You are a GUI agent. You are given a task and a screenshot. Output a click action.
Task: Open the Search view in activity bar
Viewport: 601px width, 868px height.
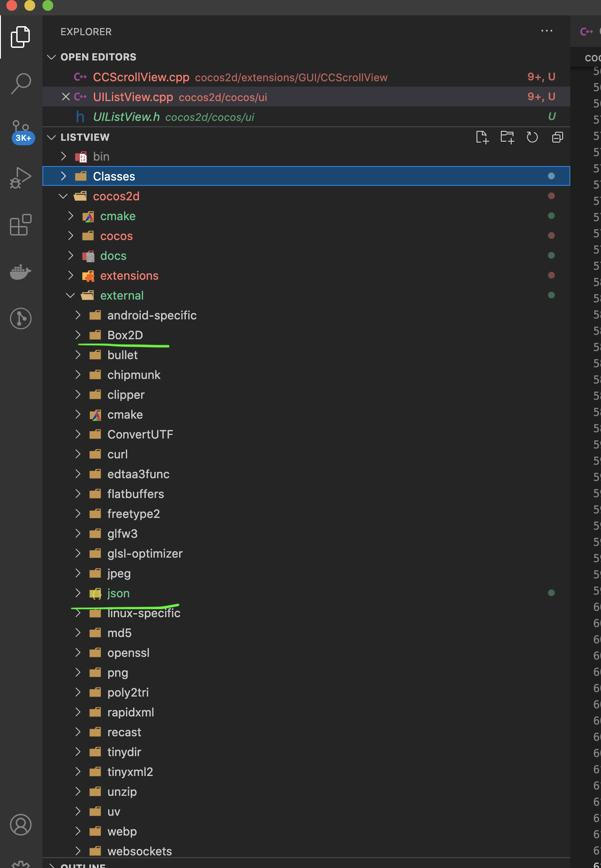pyautogui.click(x=21, y=83)
